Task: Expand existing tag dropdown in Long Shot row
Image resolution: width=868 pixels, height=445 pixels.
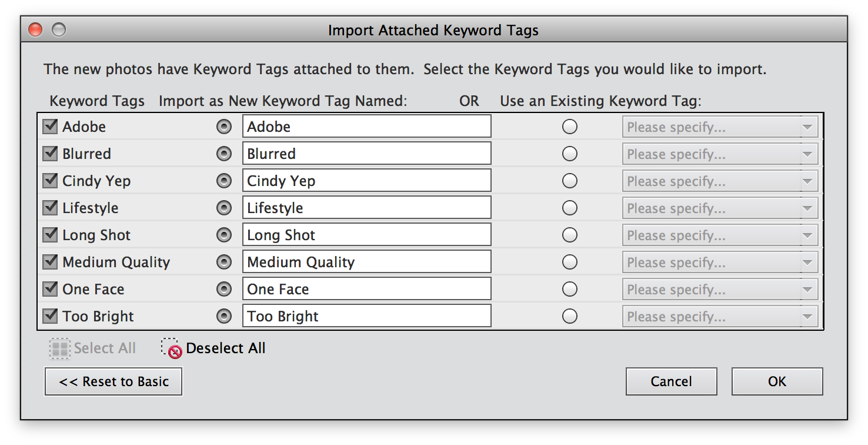Action: click(x=719, y=235)
